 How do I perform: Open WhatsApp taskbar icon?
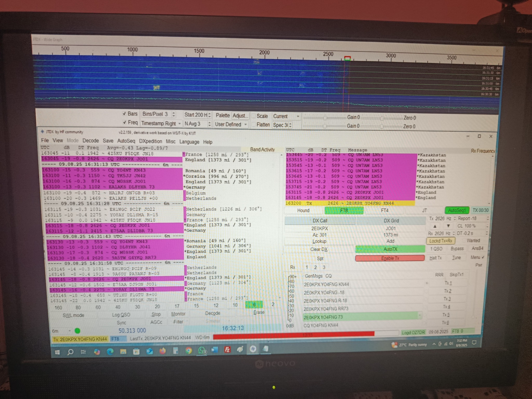click(202, 351)
